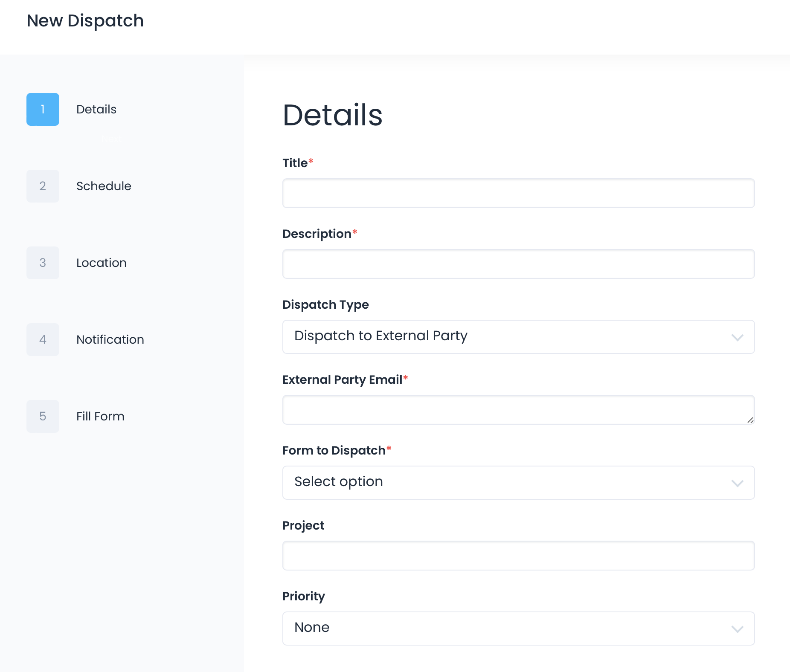Click the Form to Dispatch chevron arrow
The image size is (790, 672).
[x=737, y=483]
